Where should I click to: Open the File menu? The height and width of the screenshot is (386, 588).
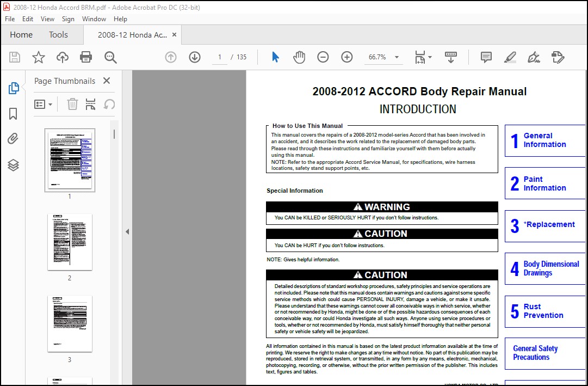pyautogui.click(x=10, y=19)
